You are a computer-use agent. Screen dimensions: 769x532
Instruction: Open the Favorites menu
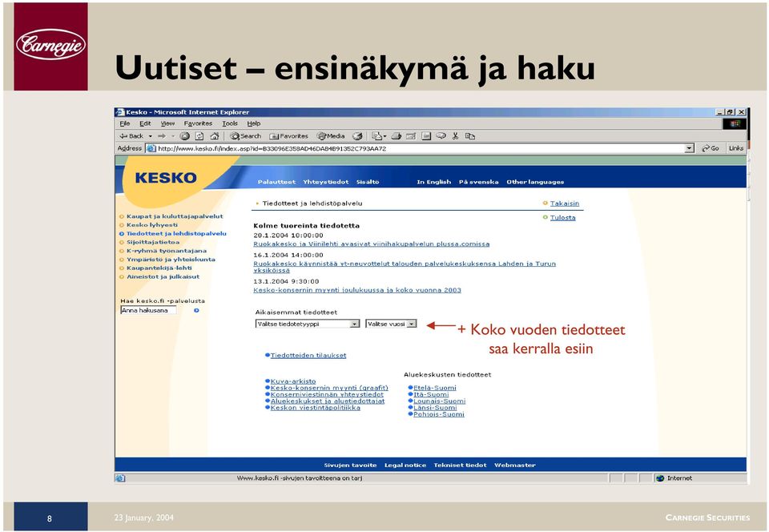coord(198,123)
